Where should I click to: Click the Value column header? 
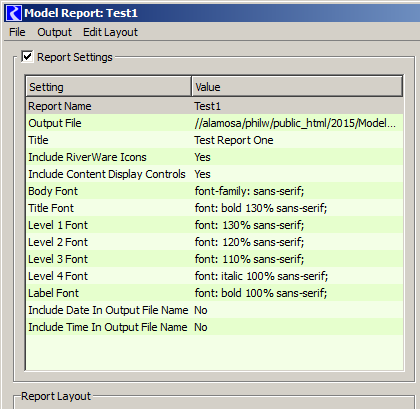pos(297,87)
